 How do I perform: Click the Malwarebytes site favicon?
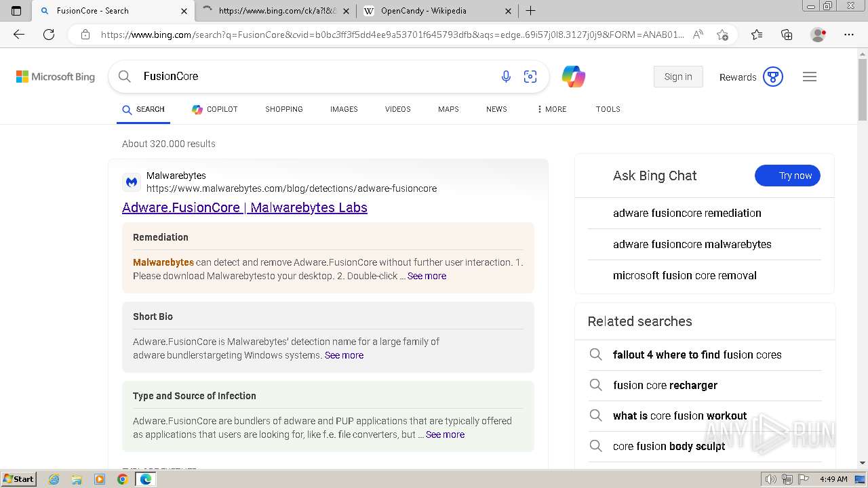coord(132,182)
